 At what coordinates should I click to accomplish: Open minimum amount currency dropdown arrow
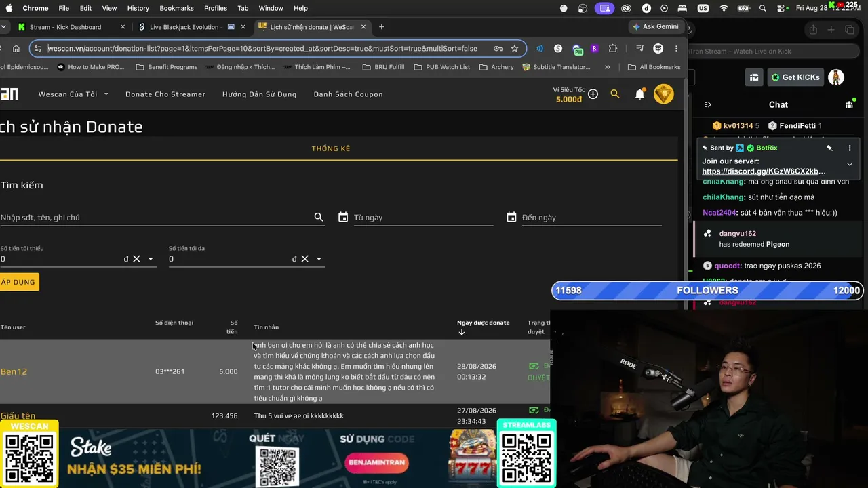151,259
